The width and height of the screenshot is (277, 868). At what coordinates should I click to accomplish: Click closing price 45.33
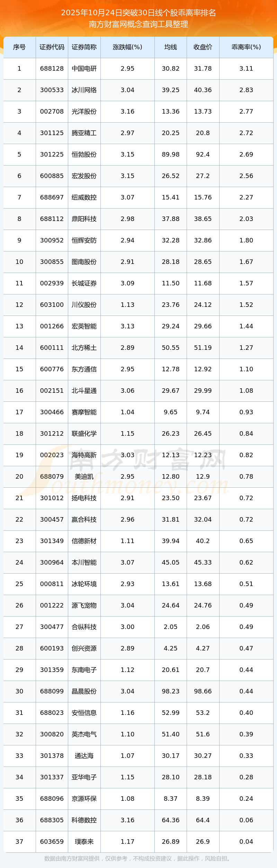(x=203, y=563)
